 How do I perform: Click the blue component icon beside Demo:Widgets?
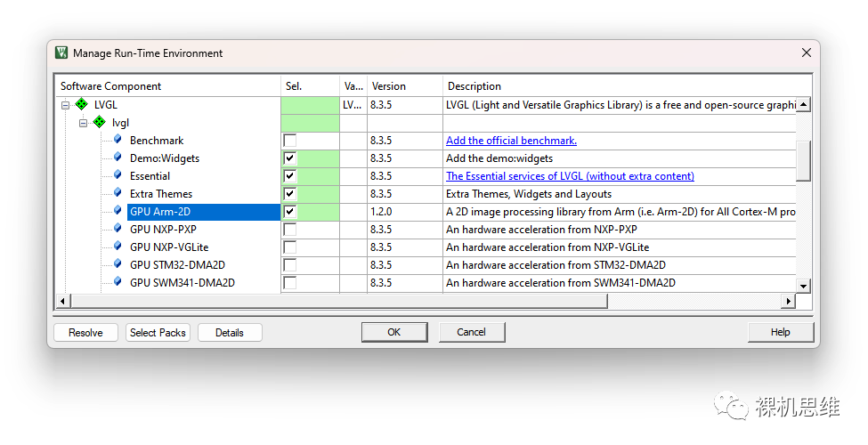tap(118, 158)
